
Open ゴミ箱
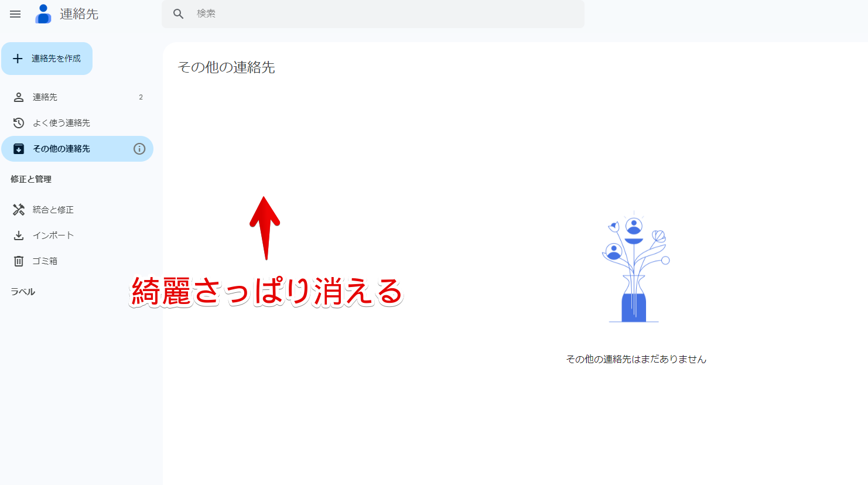click(x=77, y=261)
